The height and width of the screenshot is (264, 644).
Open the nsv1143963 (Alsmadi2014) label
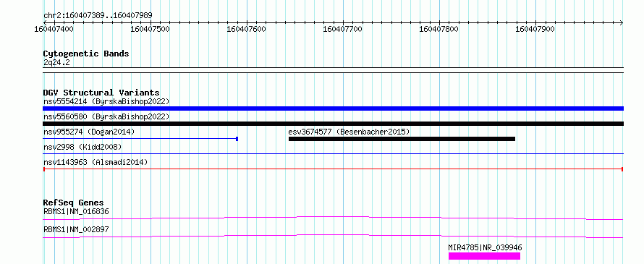[x=96, y=162]
